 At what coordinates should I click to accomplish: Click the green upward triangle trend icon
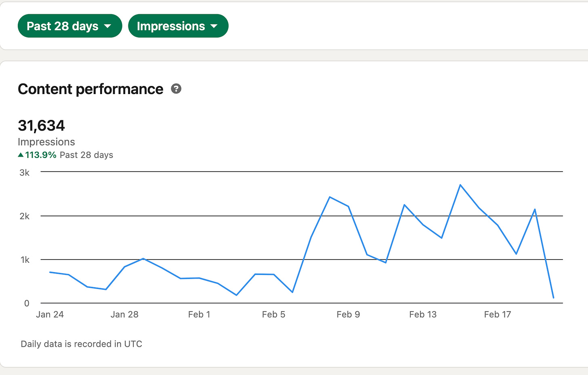(x=21, y=155)
